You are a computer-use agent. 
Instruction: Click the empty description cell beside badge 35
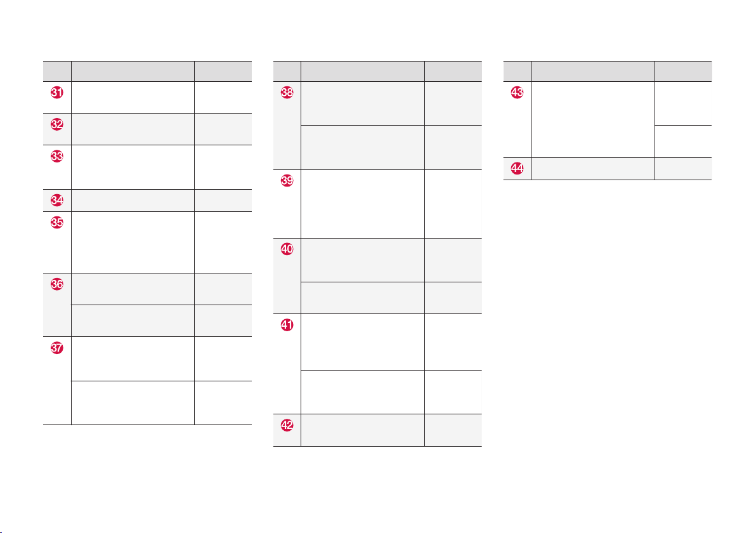click(133, 242)
